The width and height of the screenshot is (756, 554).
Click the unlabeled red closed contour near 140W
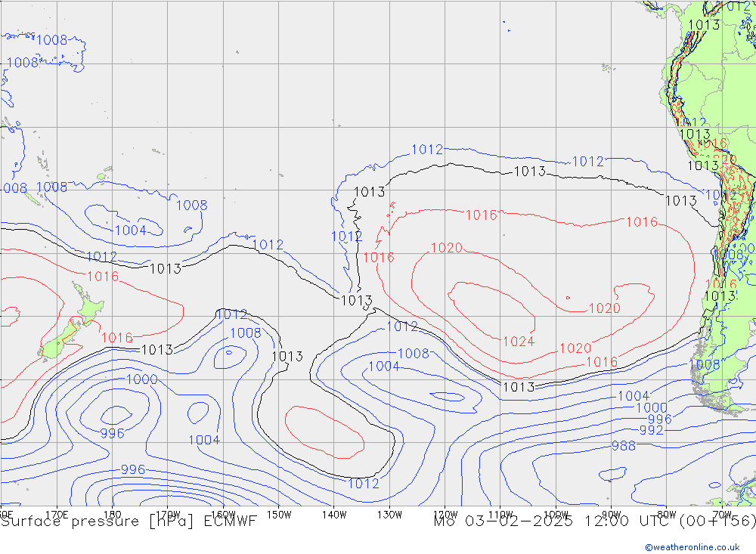click(x=325, y=432)
